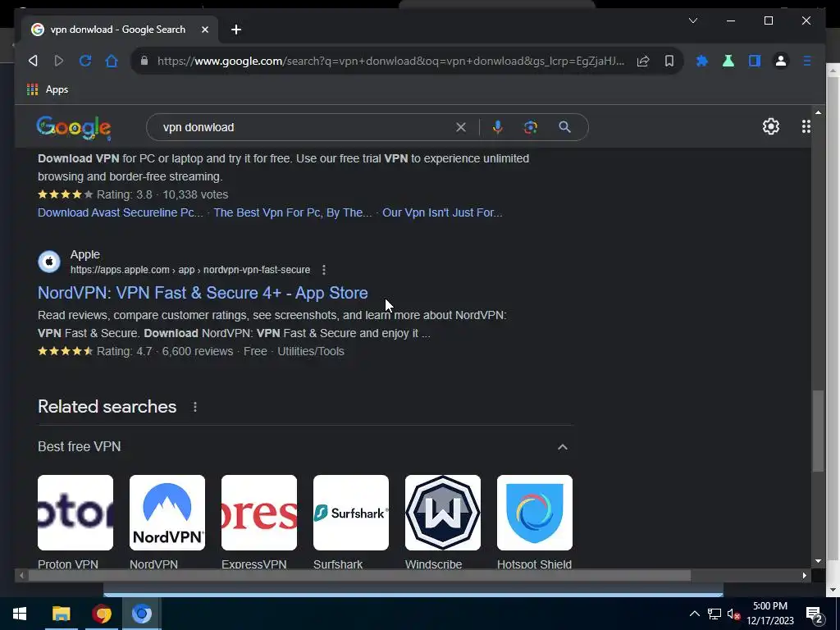840x630 pixels.
Task: Clear the search query text
Action: pyautogui.click(x=461, y=127)
